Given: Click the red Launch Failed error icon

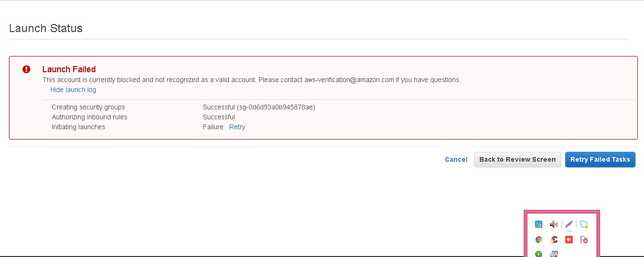Looking at the screenshot, I should (26, 69).
